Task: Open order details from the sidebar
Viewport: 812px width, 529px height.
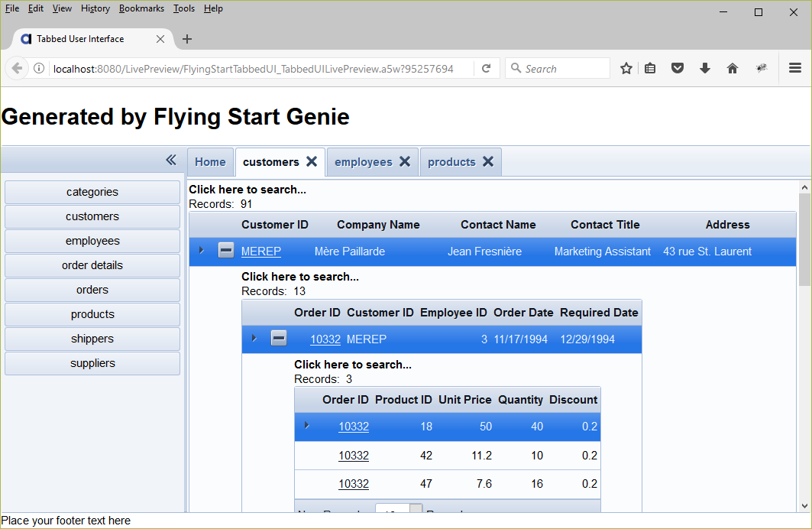Action: [x=92, y=265]
